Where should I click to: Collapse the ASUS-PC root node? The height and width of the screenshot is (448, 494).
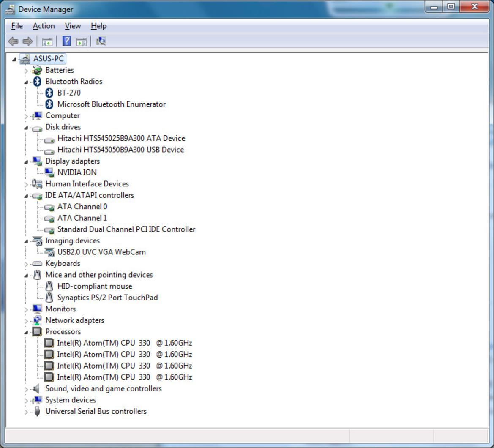pos(14,59)
